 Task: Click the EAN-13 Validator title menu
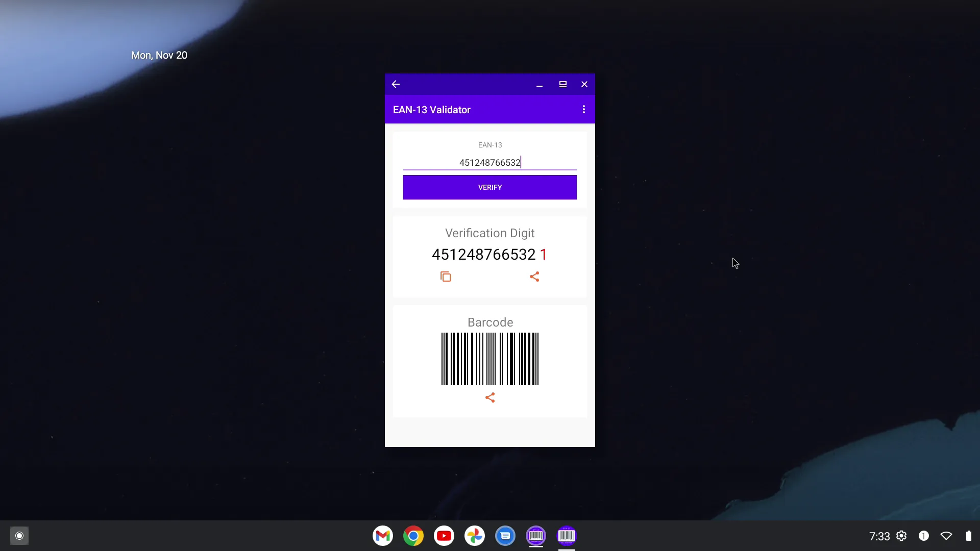[x=583, y=110]
